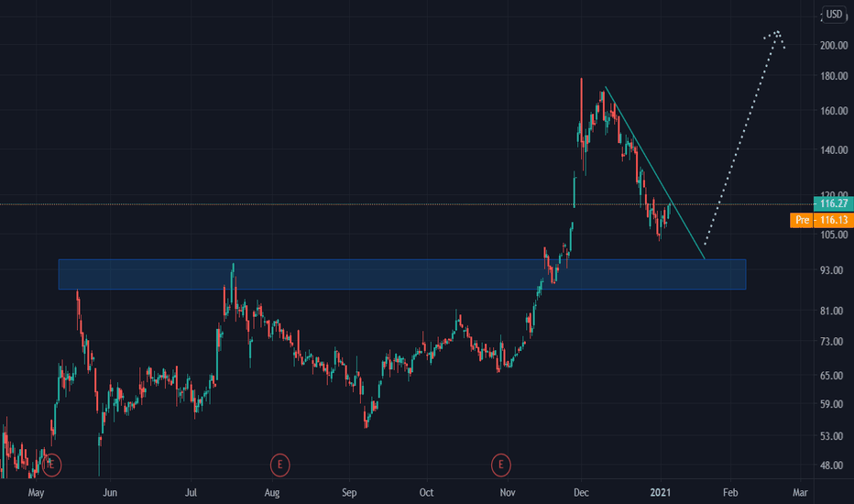
Task: Click the 160.00 price axis label
Action: [x=834, y=111]
